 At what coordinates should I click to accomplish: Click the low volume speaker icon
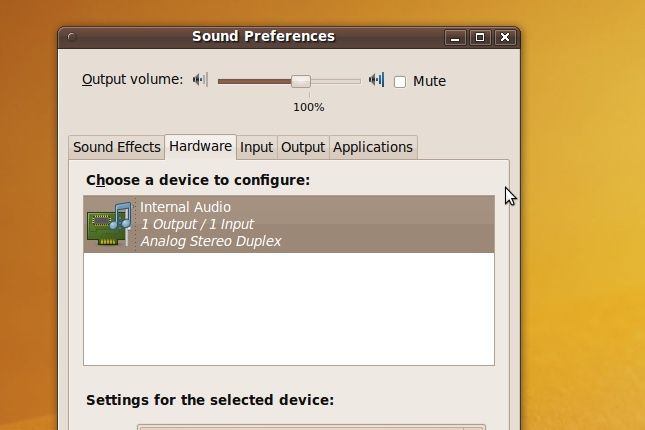coord(200,79)
